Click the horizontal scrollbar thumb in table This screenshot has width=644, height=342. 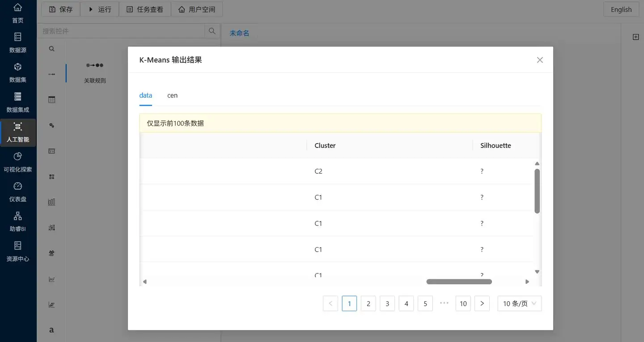(x=459, y=282)
